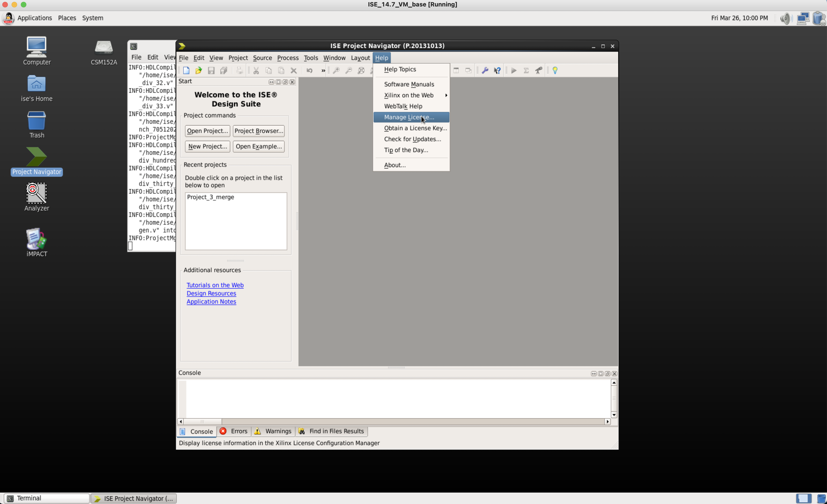Screen dimensions: 827x504
Task: Click the Paste toolbar icon
Action: (x=281, y=70)
